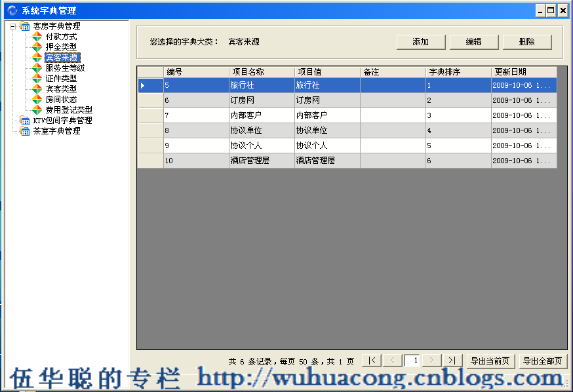Select 费用登记类型 tree item
The width and height of the screenshot is (573, 392).
coord(69,109)
